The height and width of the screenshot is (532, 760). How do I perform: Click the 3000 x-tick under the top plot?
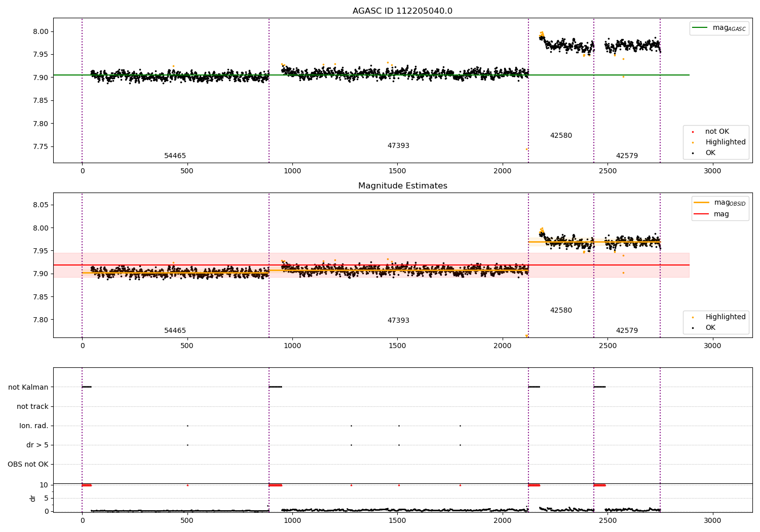click(712, 171)
